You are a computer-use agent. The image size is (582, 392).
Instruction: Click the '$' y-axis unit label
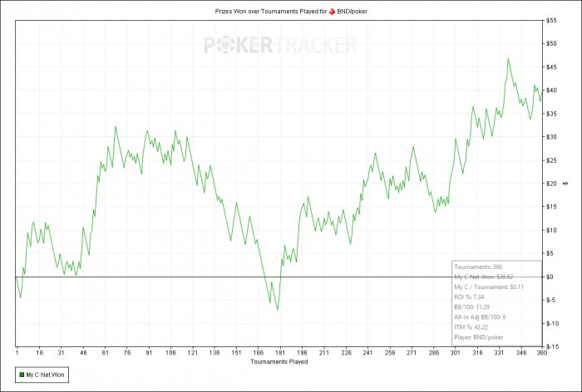pos(565,184)
